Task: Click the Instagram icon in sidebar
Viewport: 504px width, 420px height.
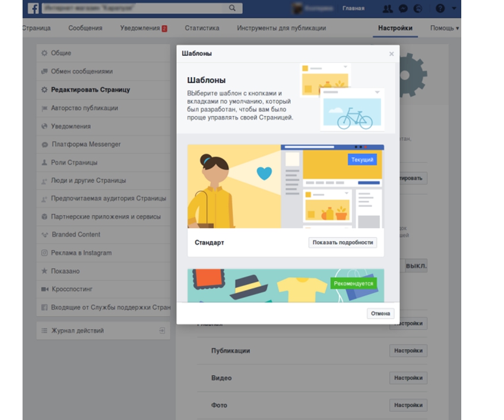Action: 44,253
